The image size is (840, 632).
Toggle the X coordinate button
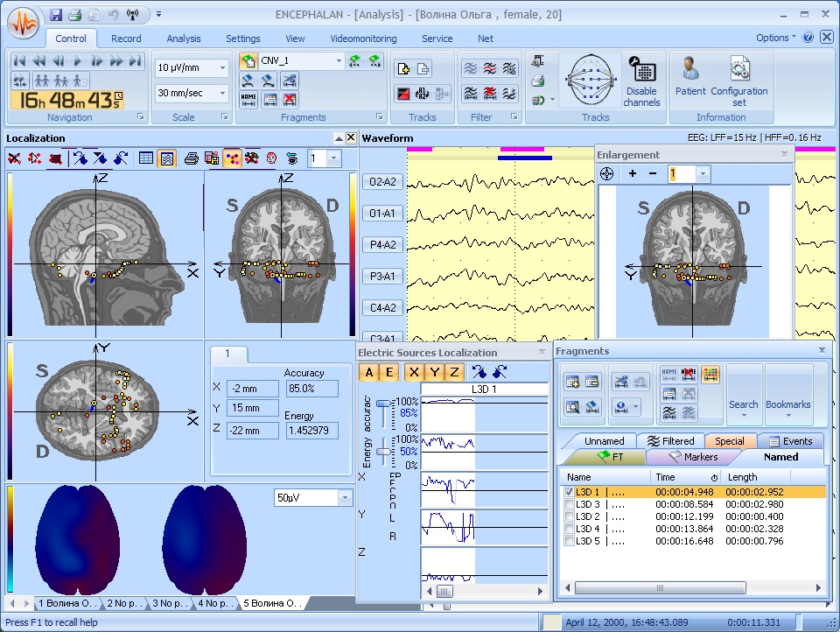pos(414,372)
